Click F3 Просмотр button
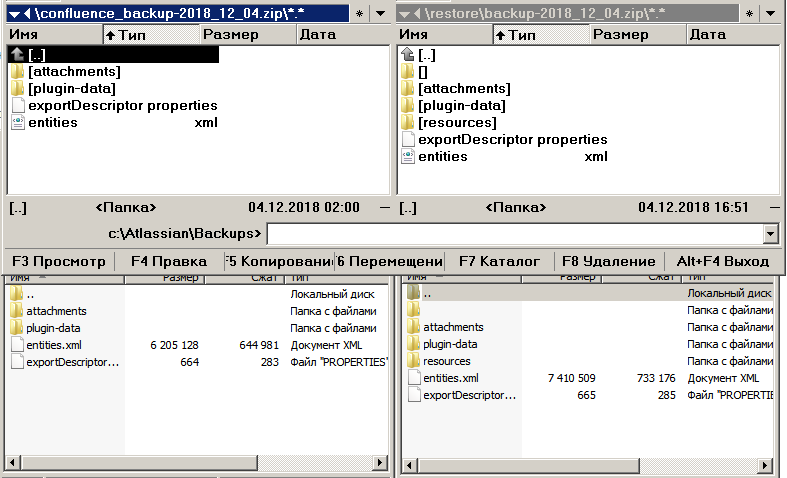Viewport: 787px width, 478px height. point(59,261)
